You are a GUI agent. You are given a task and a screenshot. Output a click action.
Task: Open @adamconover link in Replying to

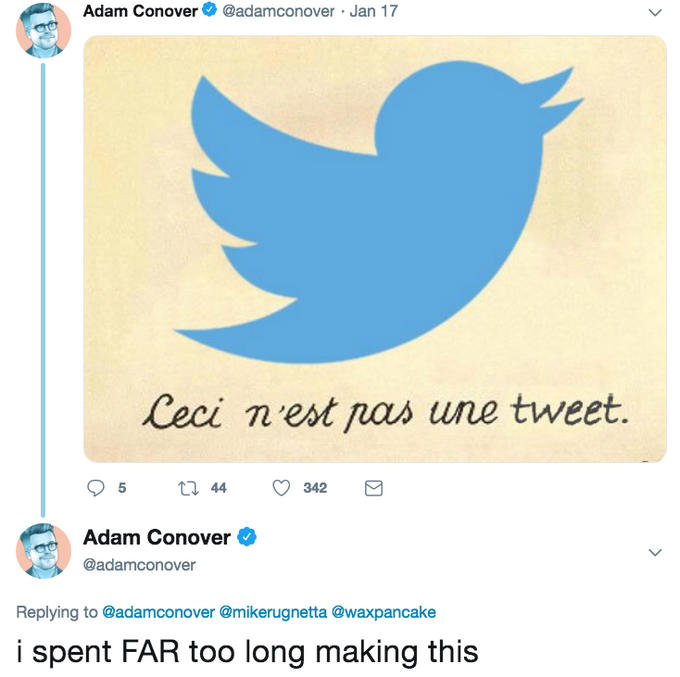click(x=158, y=612)
